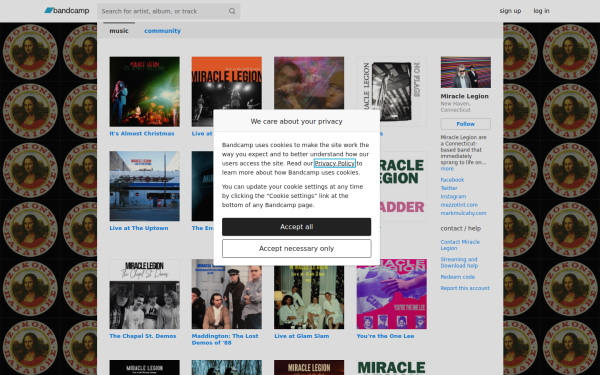
Task: Click the Live at Glam Slam title link
Action: (x=302, y=336)
